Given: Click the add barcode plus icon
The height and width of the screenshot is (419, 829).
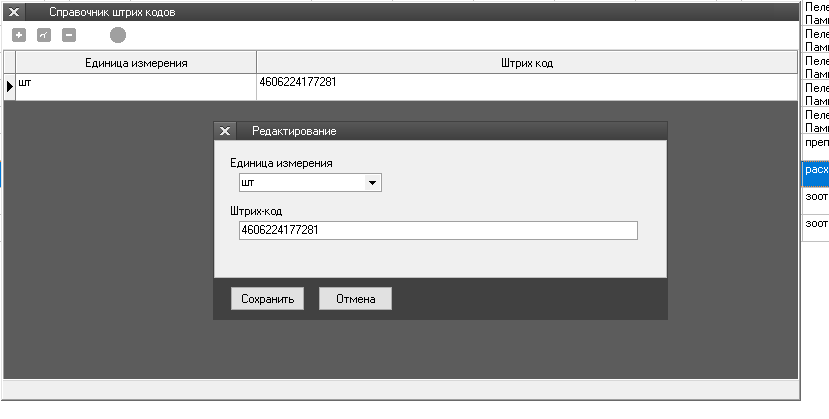Looking at the screenshot, I should [x=19, y=35].
